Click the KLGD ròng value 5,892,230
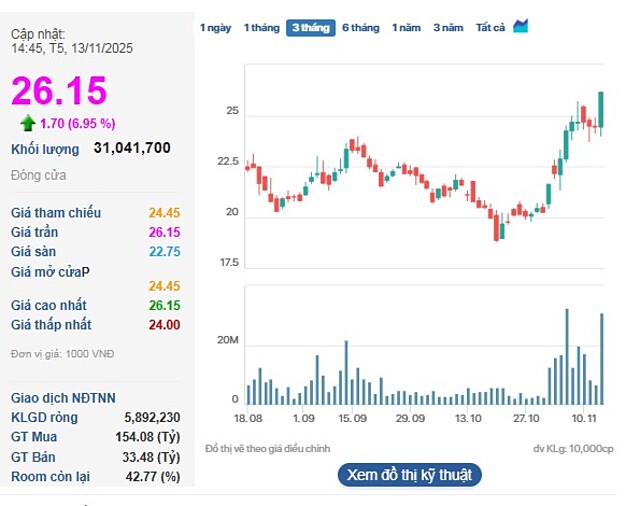Screen dimensions: 640x506 click(x=152, y=417)
